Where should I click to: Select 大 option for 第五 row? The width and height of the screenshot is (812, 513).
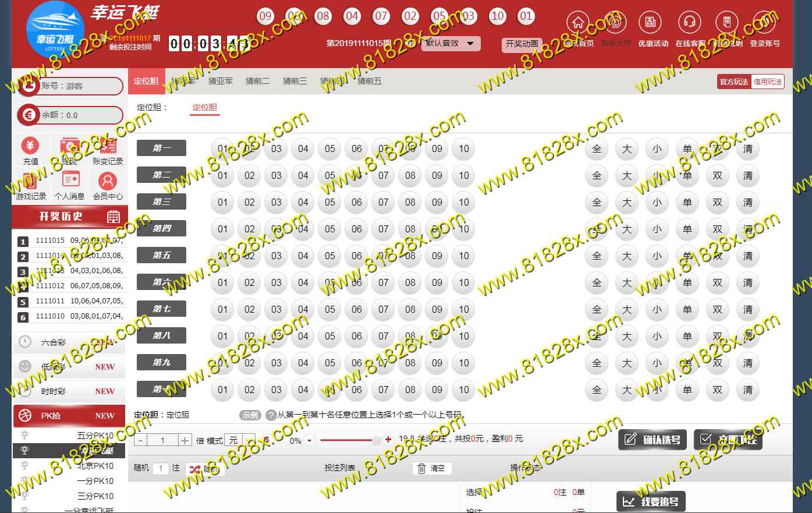tap(627, 256)
